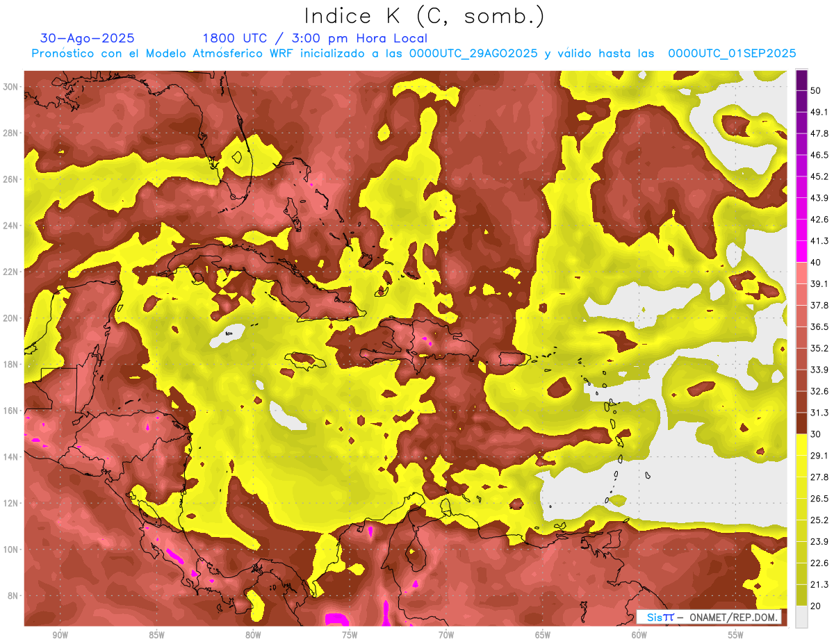This screenshot has width=834, height=644.
Task: Click the "85W" longitude label
Action: [156, 635]
